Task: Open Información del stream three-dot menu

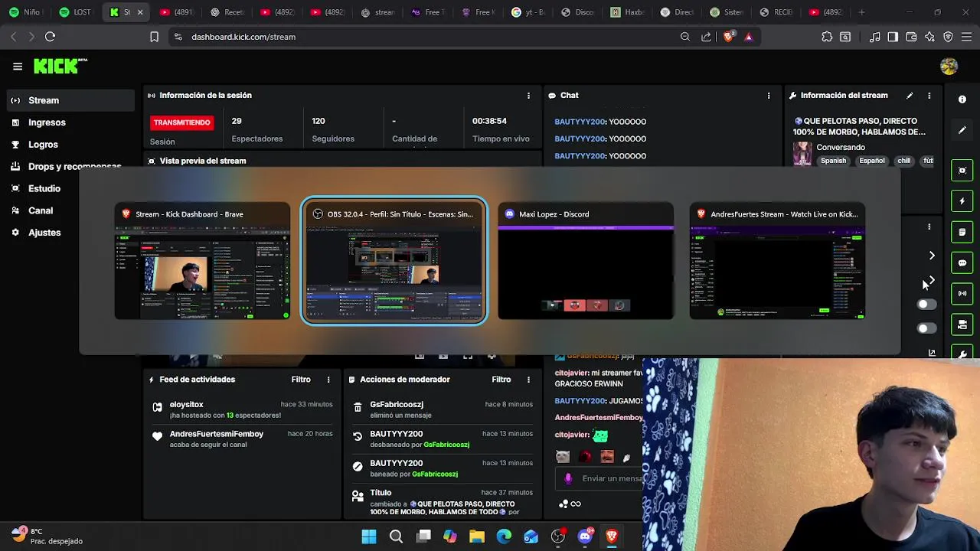Action: tap(929, 96)
